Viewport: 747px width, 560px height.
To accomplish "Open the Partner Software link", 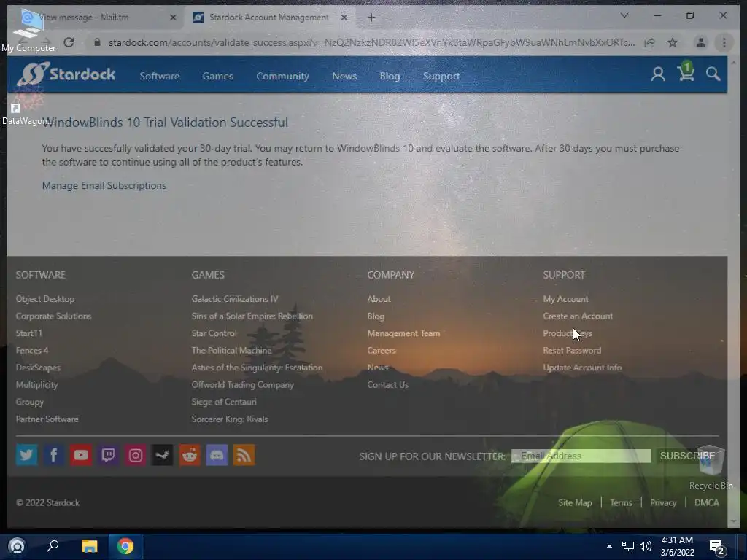I will (47, 419).
